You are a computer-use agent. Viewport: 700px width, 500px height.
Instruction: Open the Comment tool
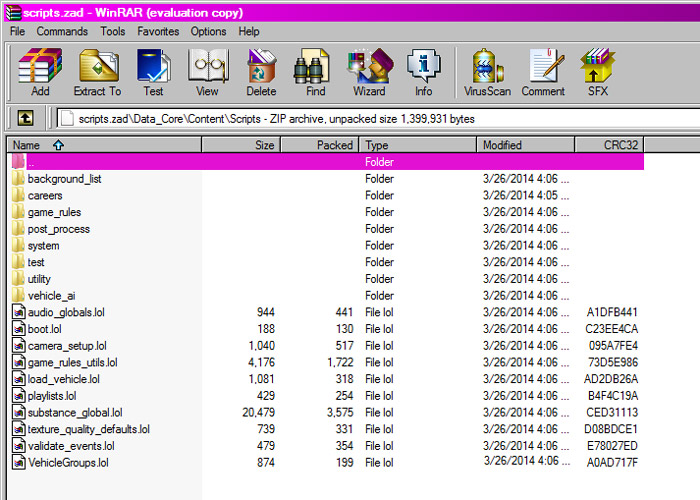[543, 73]
